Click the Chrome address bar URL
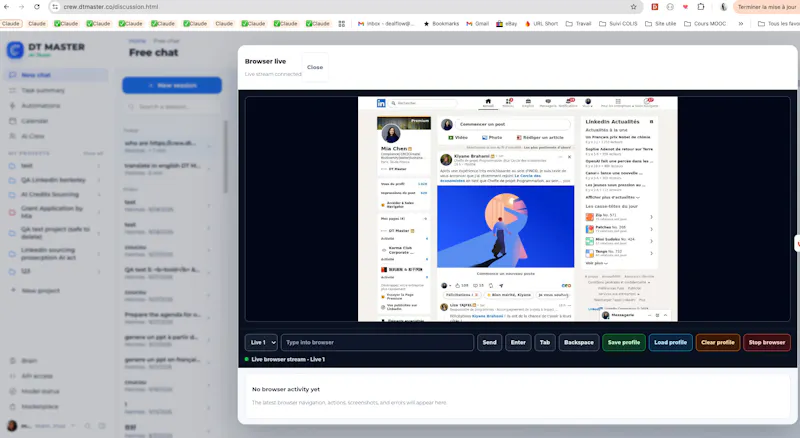 tap(111, 7)
